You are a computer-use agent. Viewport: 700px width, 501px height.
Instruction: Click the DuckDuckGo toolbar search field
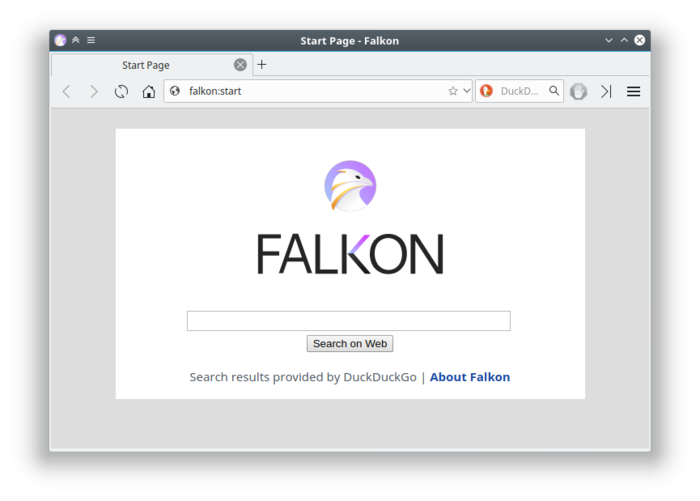pos(519,91)
